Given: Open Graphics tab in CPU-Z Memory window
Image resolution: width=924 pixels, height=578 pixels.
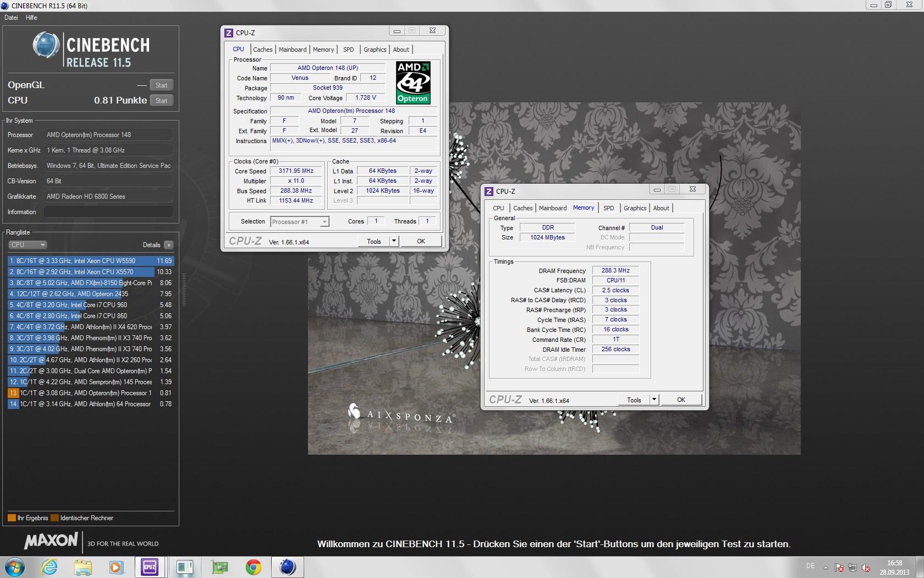Looking at the screenshot, I should [x=635, y=208].
